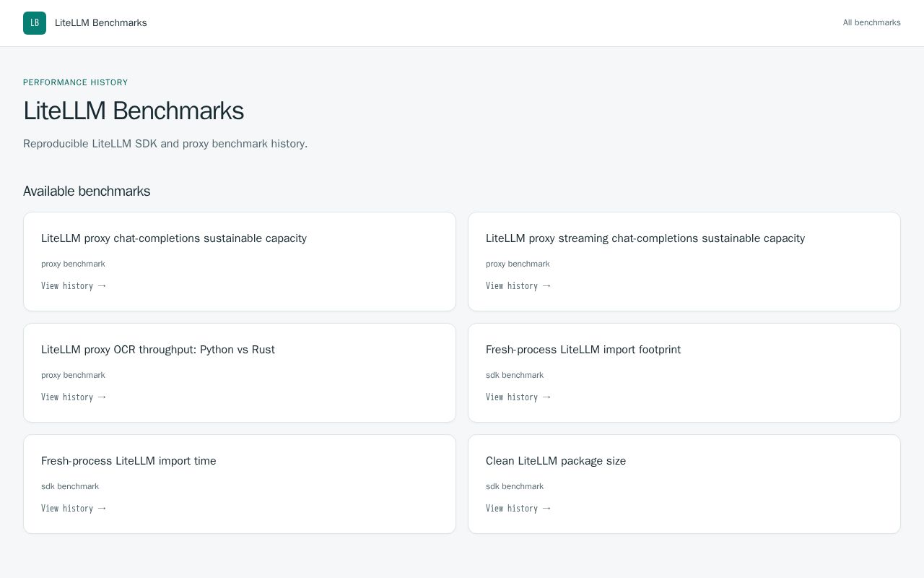Click sdk benchmark label under package size

coord(515,486)
